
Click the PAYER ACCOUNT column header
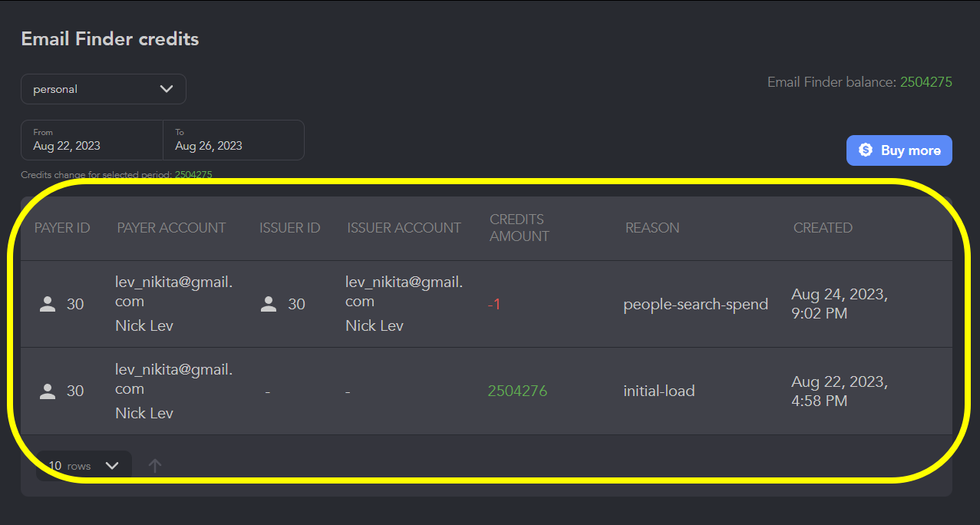(x=171, y=228)
